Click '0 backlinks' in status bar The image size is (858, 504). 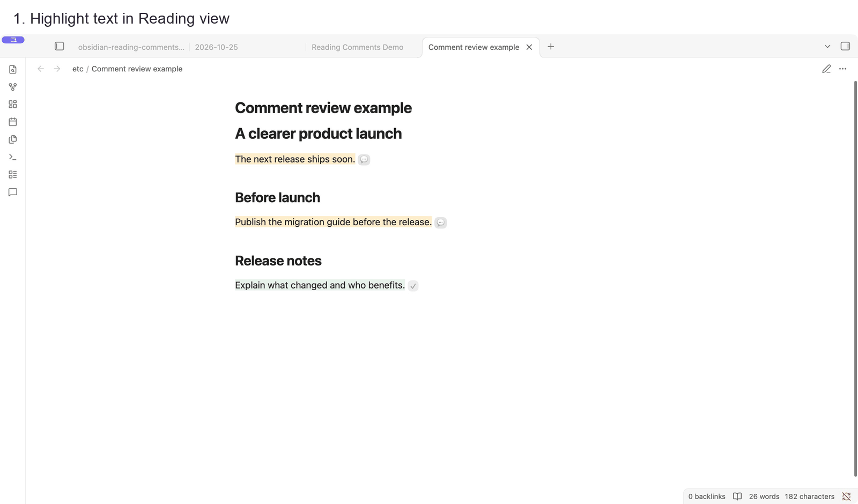707,496
